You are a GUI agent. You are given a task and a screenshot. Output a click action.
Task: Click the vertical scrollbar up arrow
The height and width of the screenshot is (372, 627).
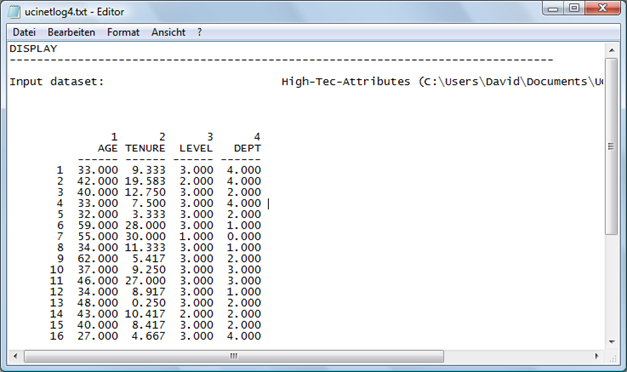(611, 50)
